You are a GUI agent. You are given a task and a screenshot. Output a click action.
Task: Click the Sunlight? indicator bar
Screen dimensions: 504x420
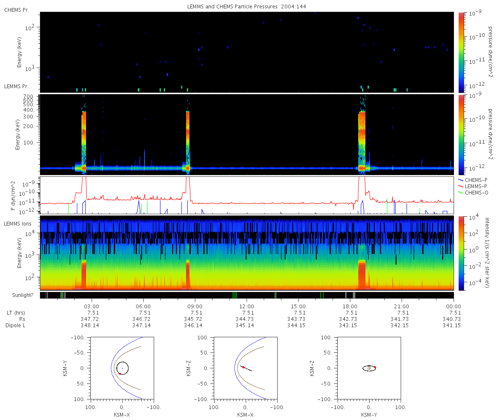coord(247,295)
